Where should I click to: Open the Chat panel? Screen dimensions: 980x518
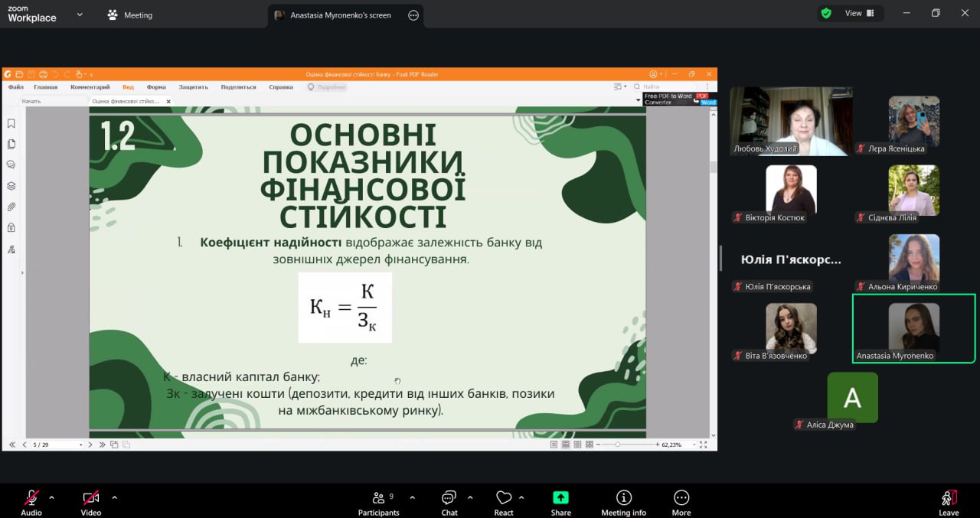tap(449, 502)
